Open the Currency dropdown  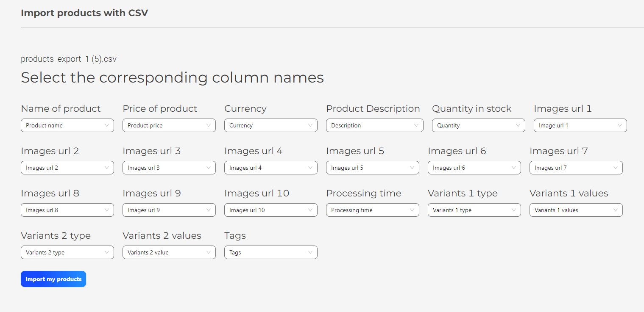tap(270, 125)
